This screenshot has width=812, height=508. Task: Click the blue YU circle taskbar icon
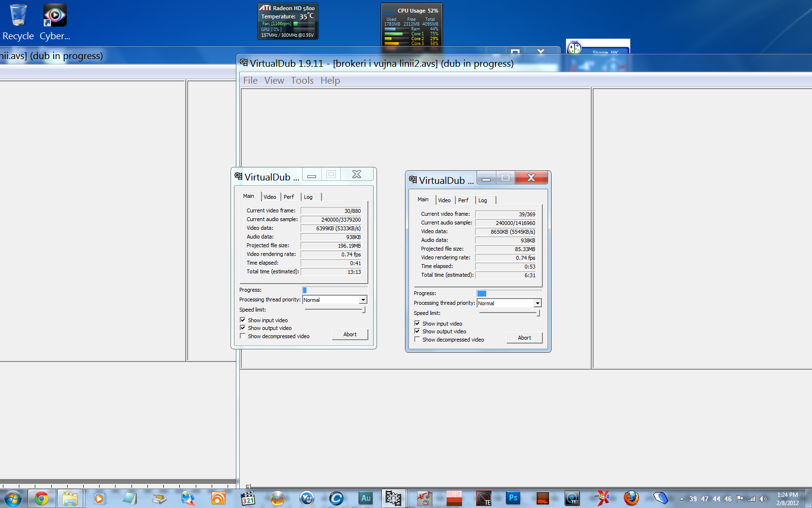point(307,498)
